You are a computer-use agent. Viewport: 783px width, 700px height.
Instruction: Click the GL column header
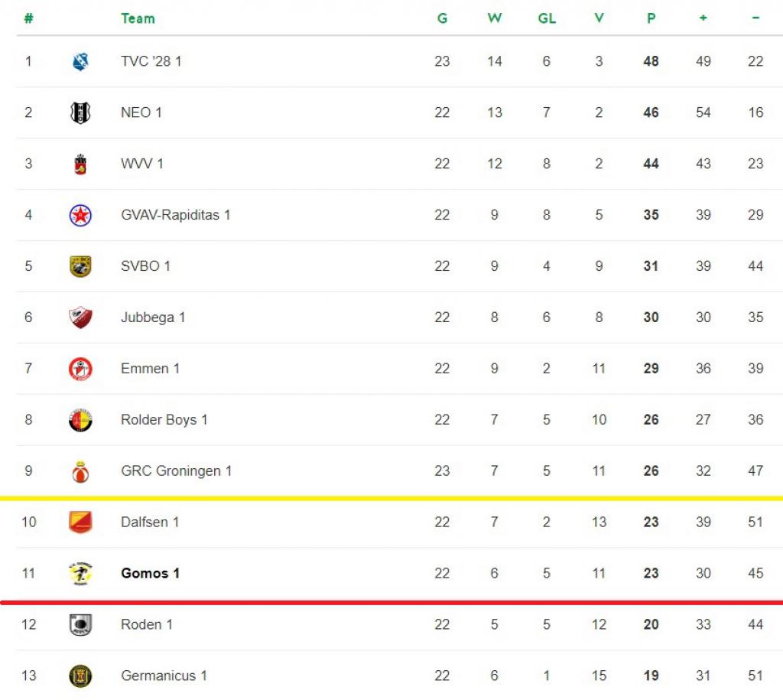[x=547, y=18]
